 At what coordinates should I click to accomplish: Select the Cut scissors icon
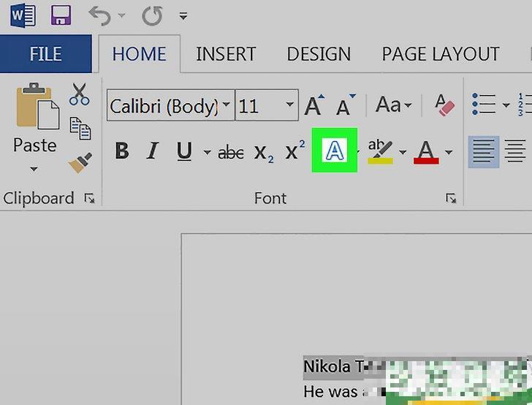(x=79, y=94)
